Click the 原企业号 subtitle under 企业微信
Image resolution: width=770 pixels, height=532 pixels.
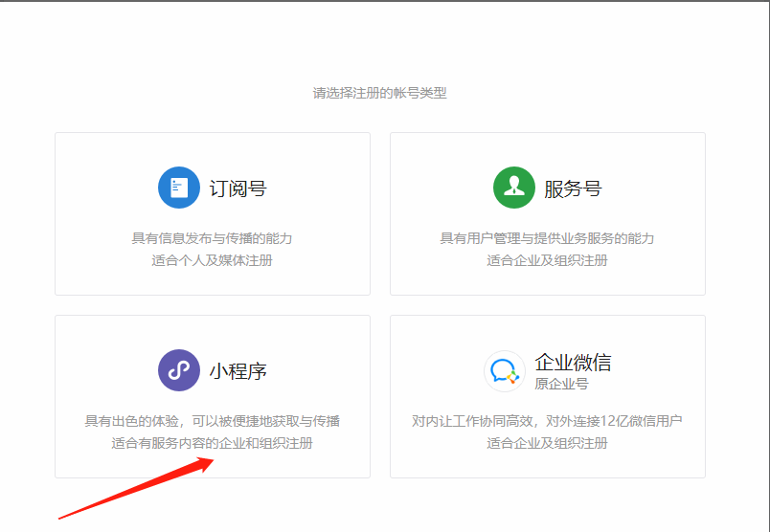click(561, 384)
